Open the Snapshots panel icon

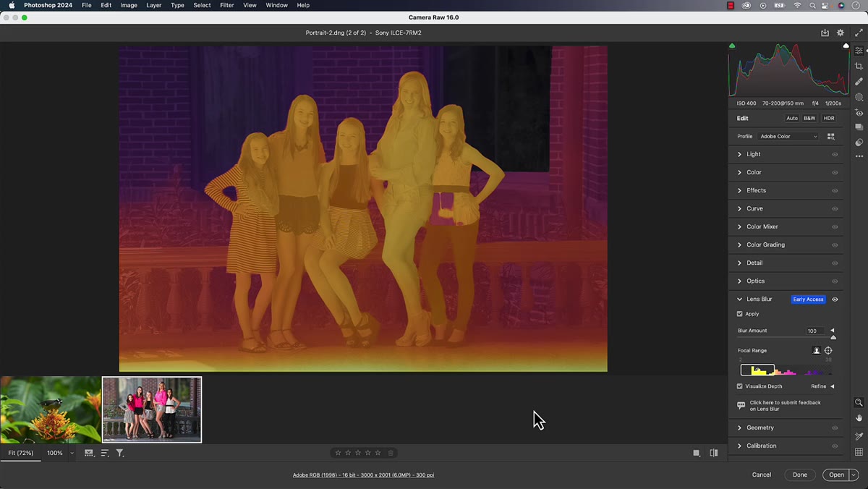859,127
